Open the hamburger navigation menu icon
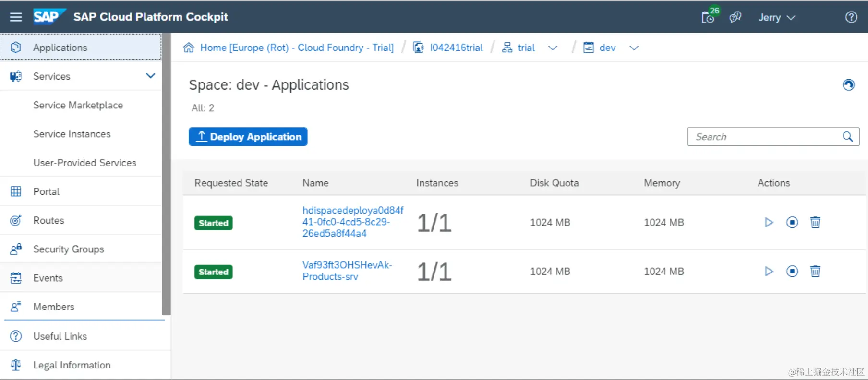The width and height of the screenshot is (868, 380). (16, 17)
